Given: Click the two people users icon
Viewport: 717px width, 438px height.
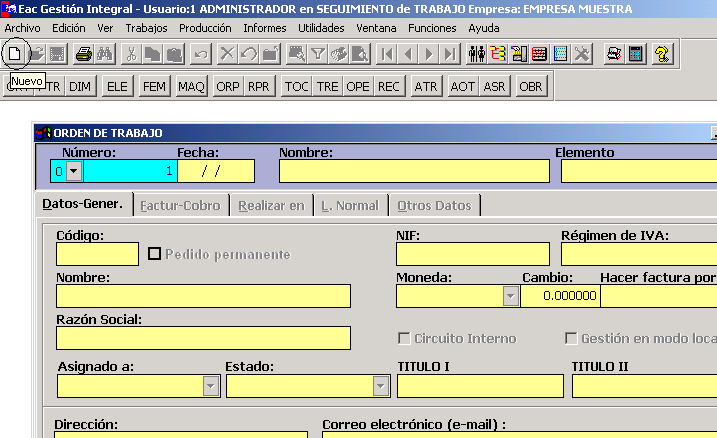Looking at the screenshot, I should coord(476,54).
